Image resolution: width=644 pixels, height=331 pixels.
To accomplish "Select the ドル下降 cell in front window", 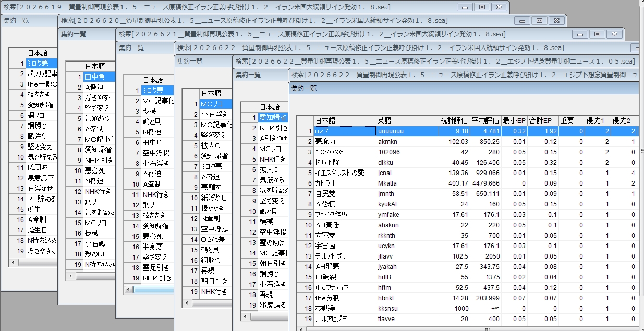I will tap(345, 162).
